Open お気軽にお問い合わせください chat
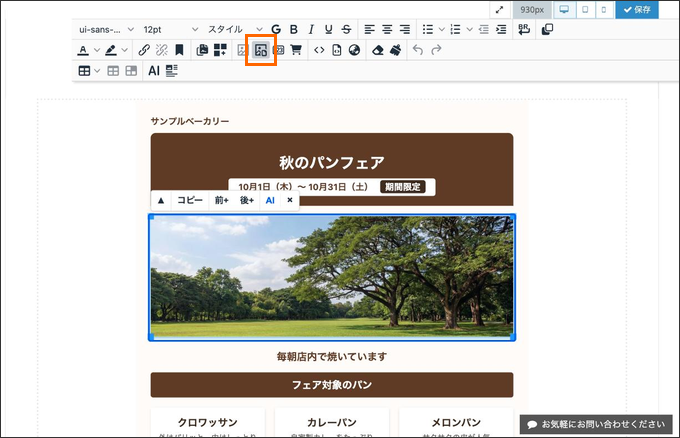This screenshot has height=438, width=680. (x=596, y=424)
